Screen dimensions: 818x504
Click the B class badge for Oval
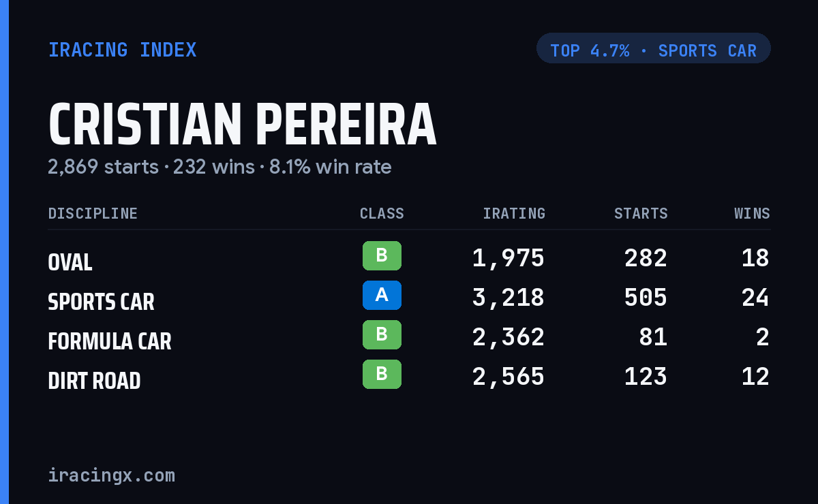(382, 255)
